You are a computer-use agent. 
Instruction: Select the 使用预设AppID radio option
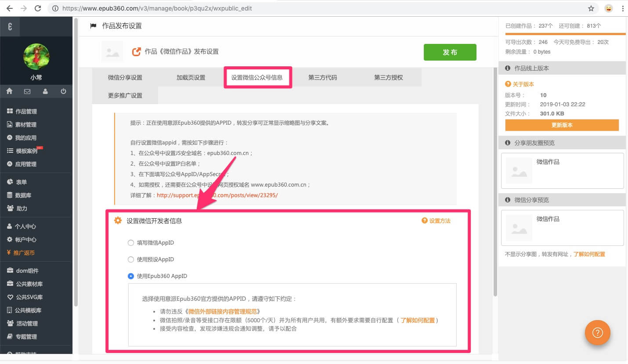click(130, 259)
